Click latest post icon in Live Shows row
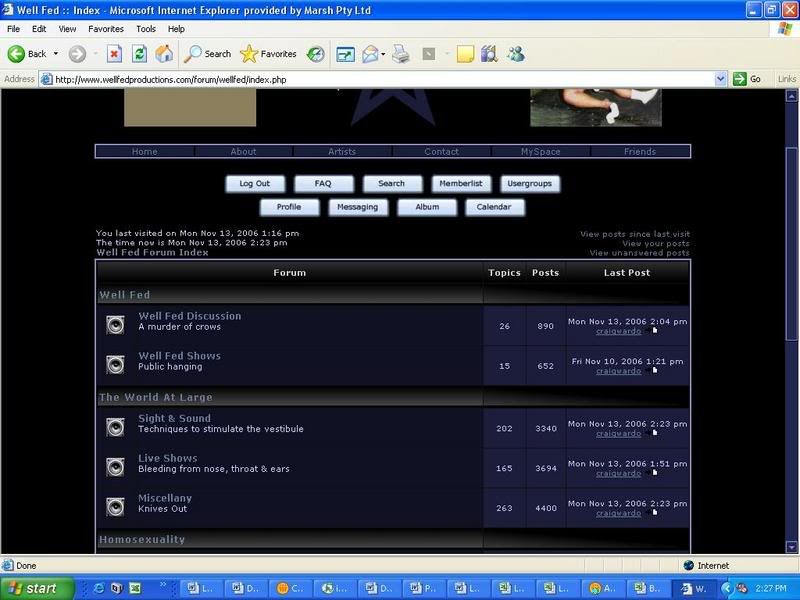Image resolution: width=800 pixels, height=600 pixels. 652,473
